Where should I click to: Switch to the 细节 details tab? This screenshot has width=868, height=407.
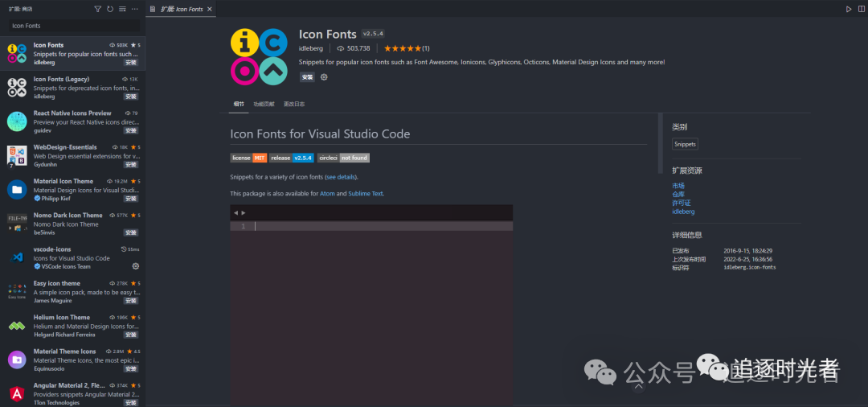[239, 104]
